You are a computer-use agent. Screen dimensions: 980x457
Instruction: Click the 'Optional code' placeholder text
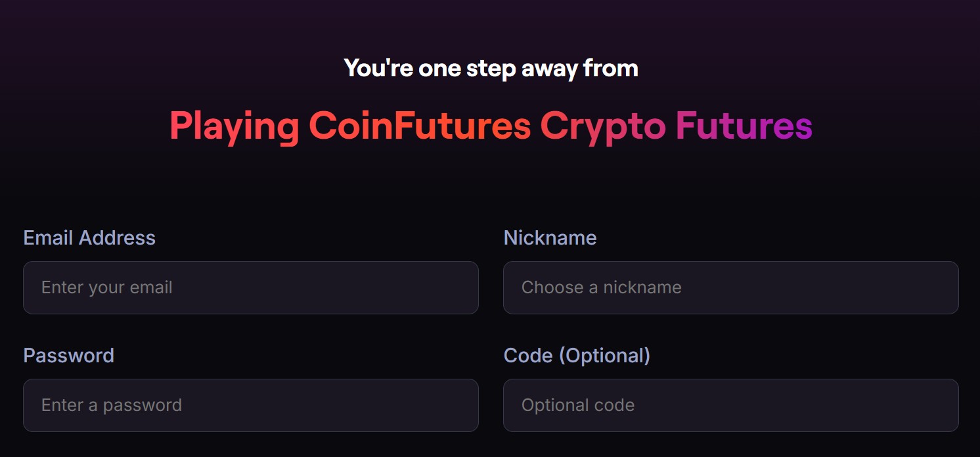pyautogui.click(x=578, y=405)
